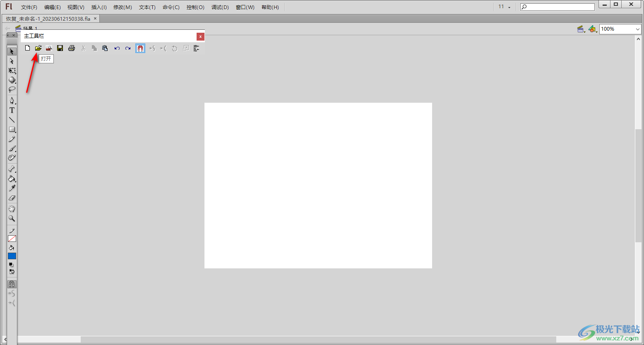Select the Bone tool
Screen dimensions: 644x345
coord(12,169)
